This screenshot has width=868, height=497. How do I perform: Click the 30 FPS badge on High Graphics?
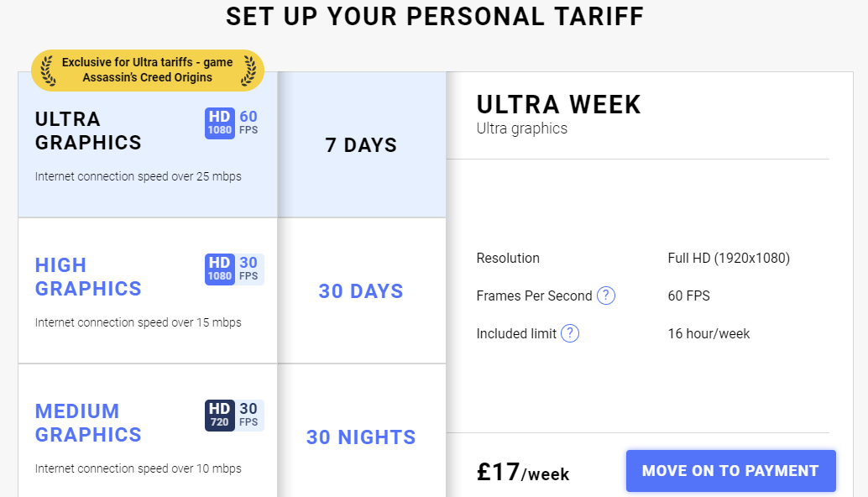point(248,269)
